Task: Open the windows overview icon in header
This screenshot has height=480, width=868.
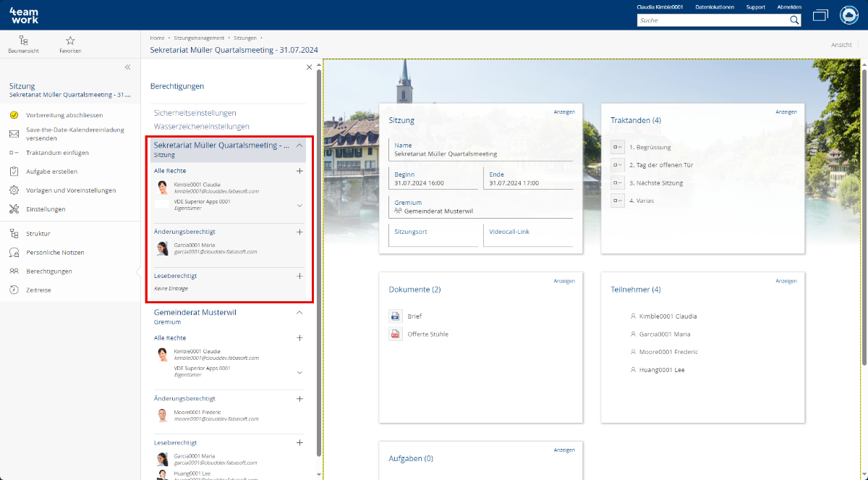Action: click(820, 15)
